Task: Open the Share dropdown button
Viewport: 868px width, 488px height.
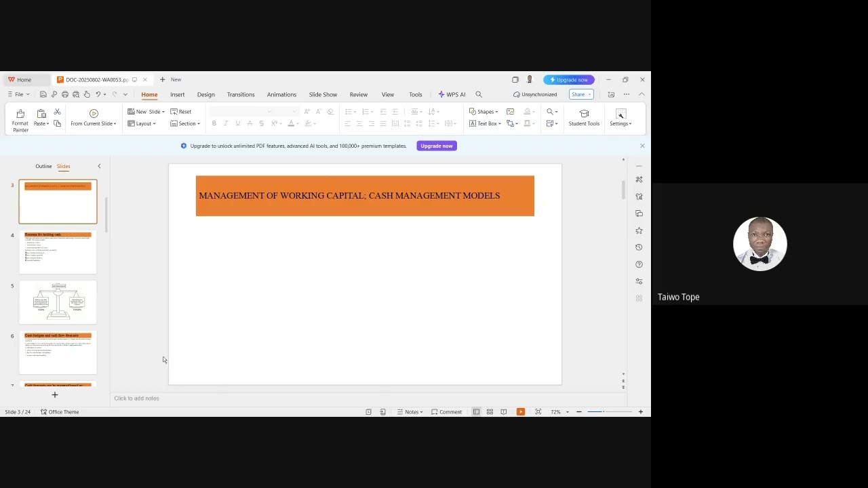Action: pos(581,94)
